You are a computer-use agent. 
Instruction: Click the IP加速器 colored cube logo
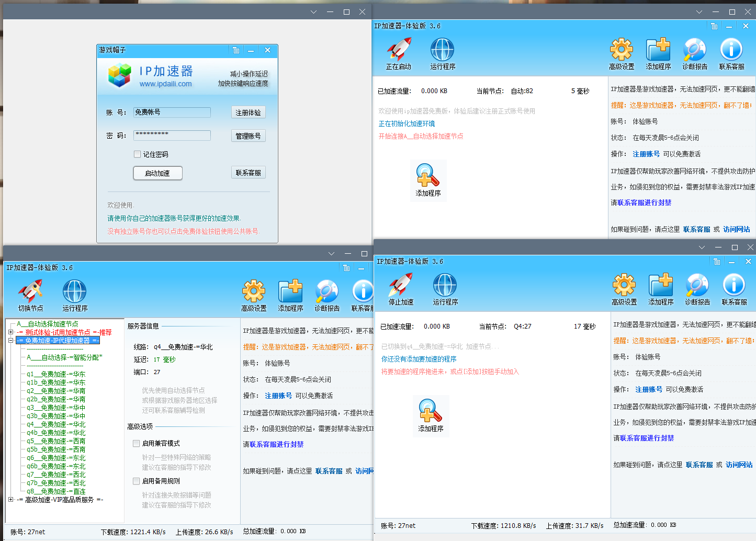coord(119,75)
